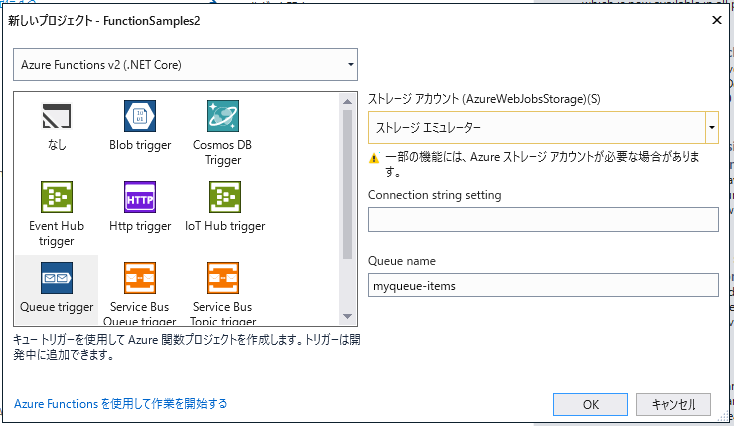
Task: Click OK to create the project
Action: click(x=590, y=404)
